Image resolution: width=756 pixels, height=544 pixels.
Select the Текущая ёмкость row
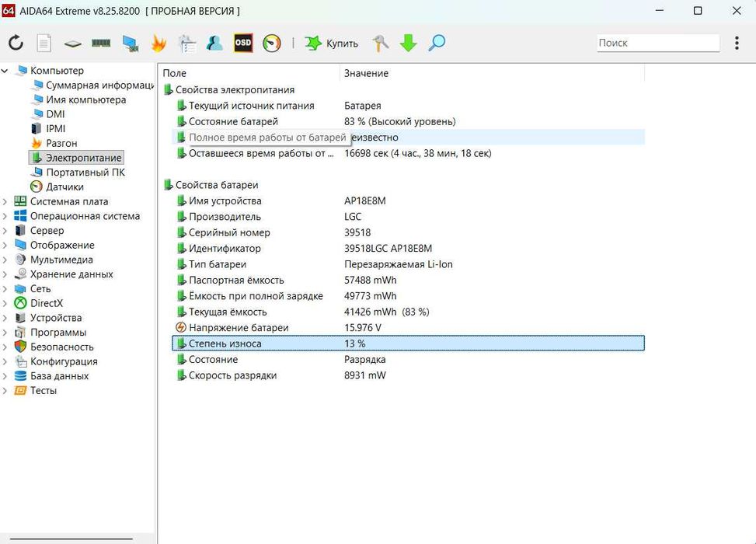408,312
